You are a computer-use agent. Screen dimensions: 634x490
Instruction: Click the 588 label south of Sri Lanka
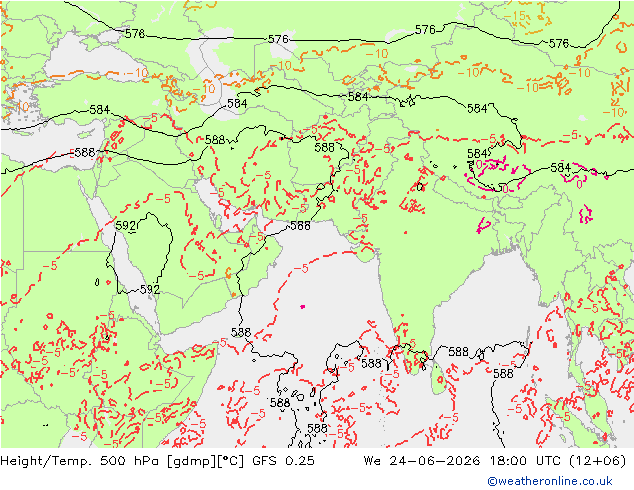coord(503,374)
